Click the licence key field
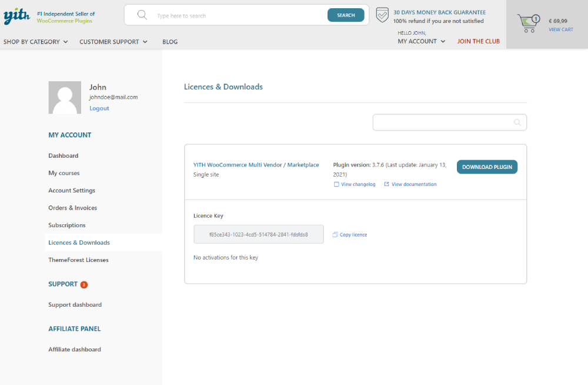This screenshot has width=588, height=385. point(259,234)
